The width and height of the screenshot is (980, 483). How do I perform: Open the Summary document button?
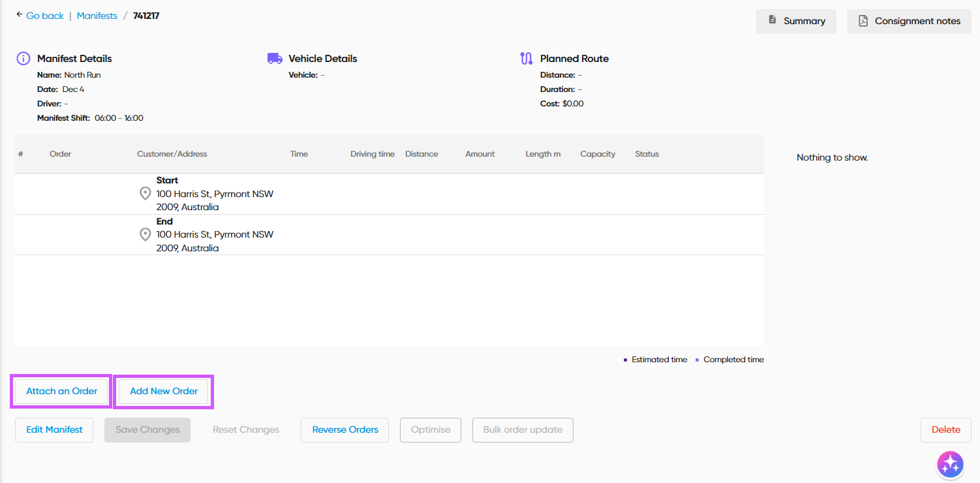pyautogui.click(x=796, y=21)
